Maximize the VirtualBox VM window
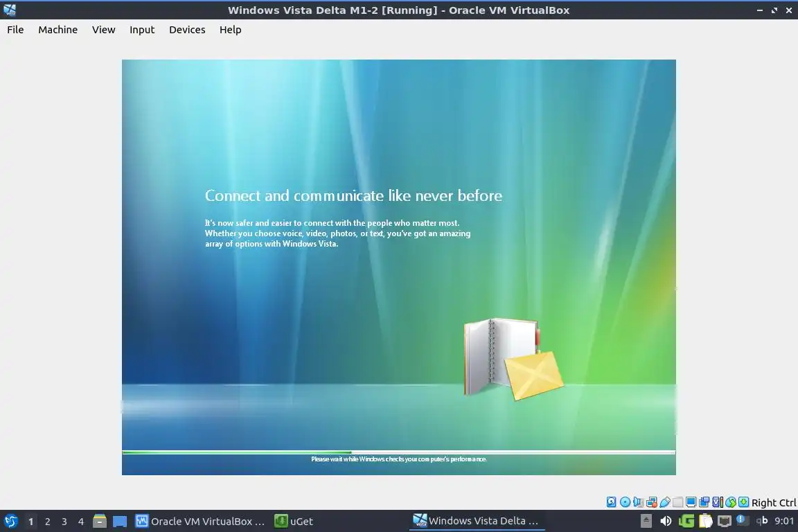 point(774,10)
